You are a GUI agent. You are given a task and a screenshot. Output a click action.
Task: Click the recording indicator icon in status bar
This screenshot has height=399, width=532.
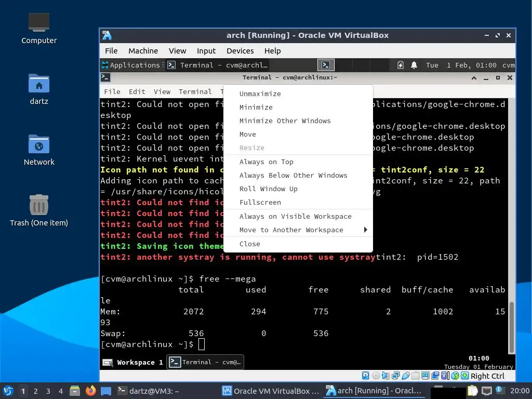[435, 376]
